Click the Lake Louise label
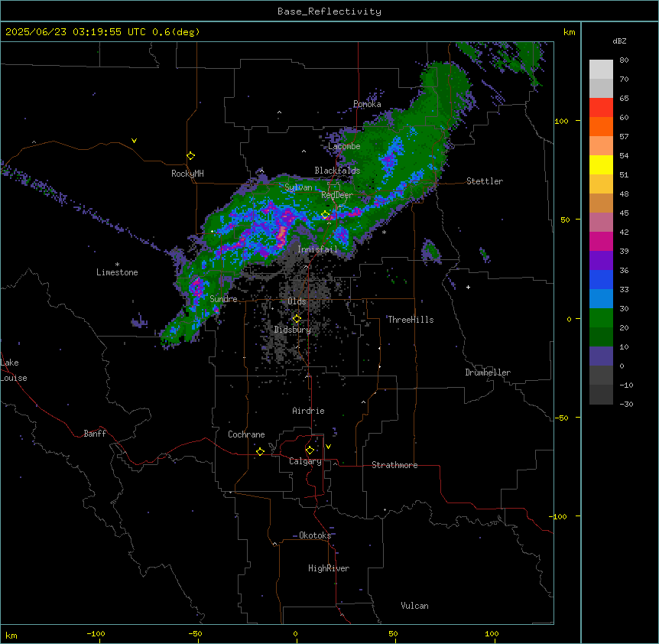Viewport: 659px width, 644px height. (x=14, y=370)
